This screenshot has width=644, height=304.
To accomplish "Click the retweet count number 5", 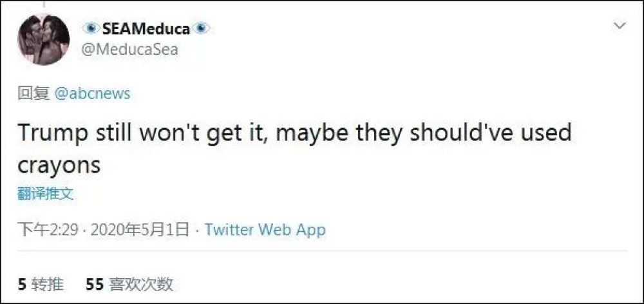I will tap(22, 283).
